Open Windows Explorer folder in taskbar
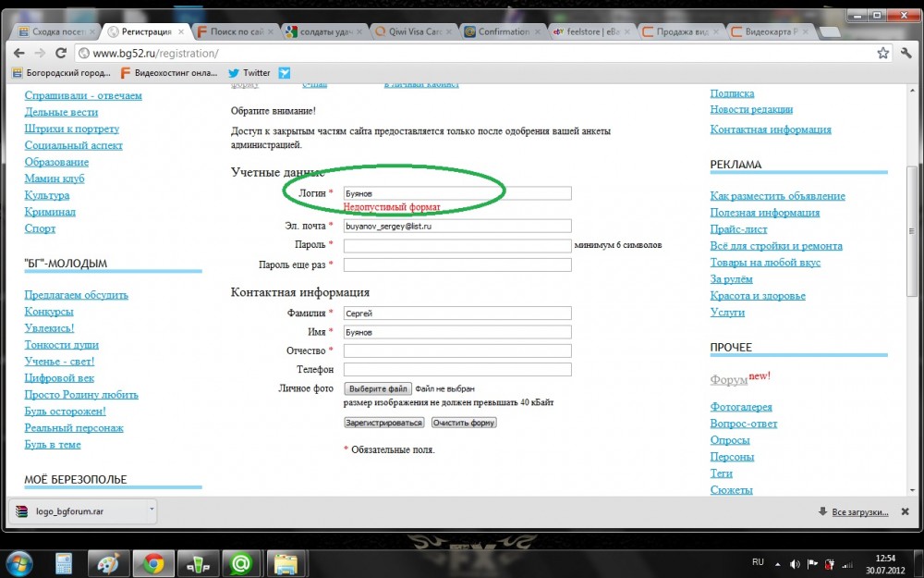Viewport: 924px width, 578px height. tap(286, 562)
